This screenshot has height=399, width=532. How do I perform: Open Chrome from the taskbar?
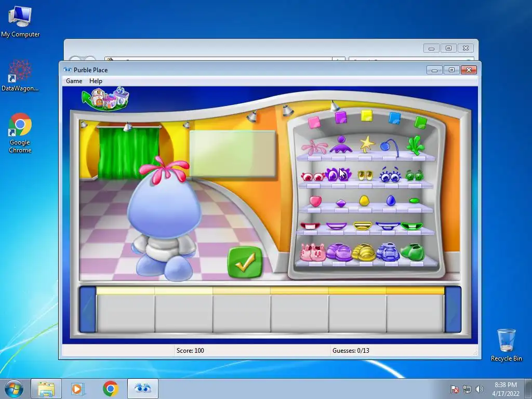click(110, 389)
